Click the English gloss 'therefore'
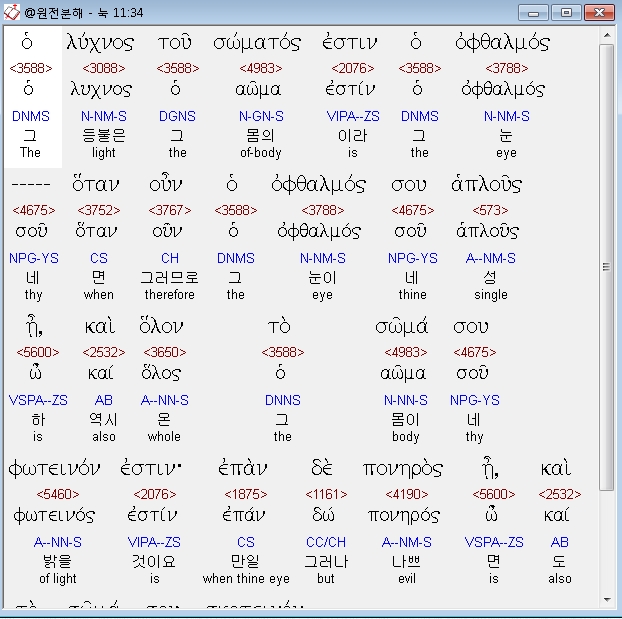The height and width of the screenshot is (619, 622). click(169, 294)
